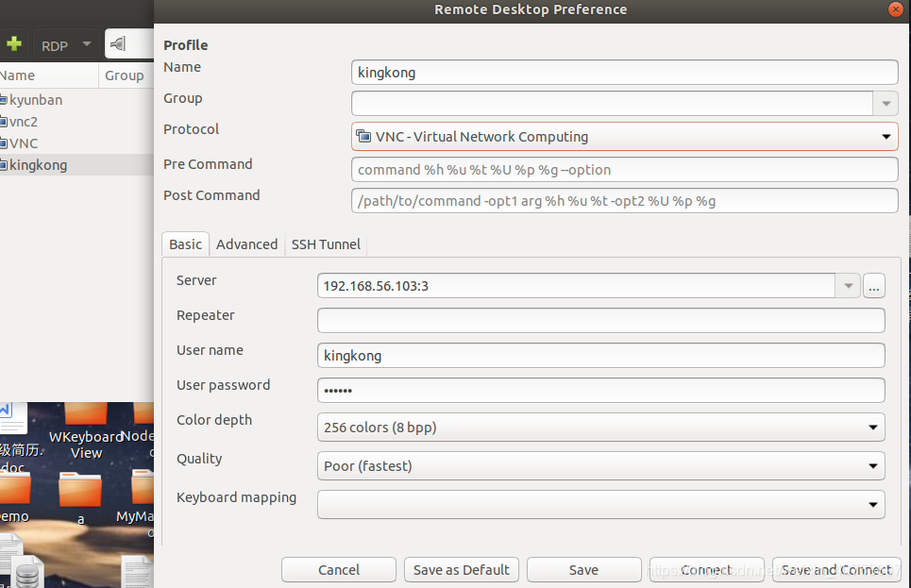Image resolution: width=911 pixels, height=588 pixels.
Task: Sort by the Name column header
Action: pyautogui.click(x=49, y=76)
